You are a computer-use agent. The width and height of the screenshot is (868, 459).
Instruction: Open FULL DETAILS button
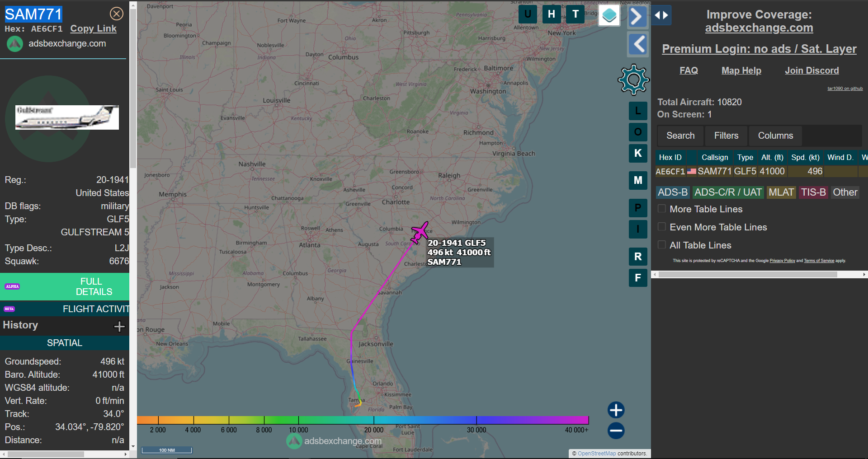(65, 286)
